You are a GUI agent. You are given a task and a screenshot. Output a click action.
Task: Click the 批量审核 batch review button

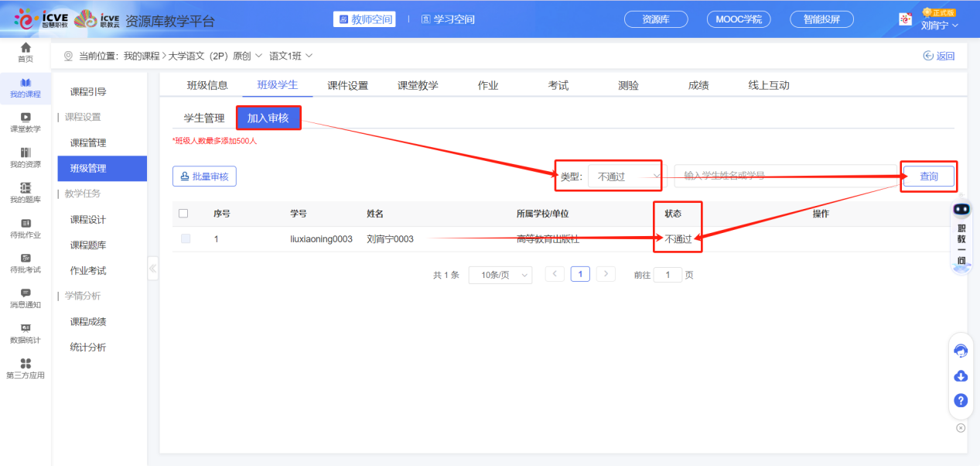click(204, 176)
